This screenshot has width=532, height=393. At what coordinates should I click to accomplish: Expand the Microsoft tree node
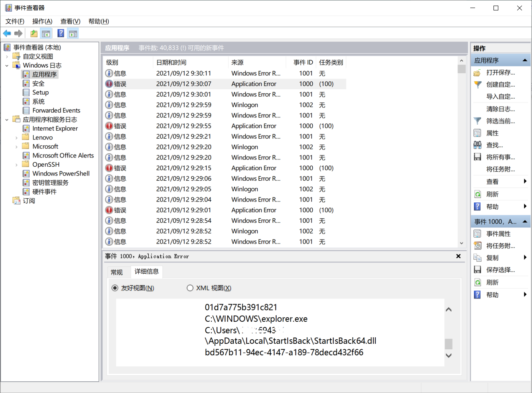point(16,146)
